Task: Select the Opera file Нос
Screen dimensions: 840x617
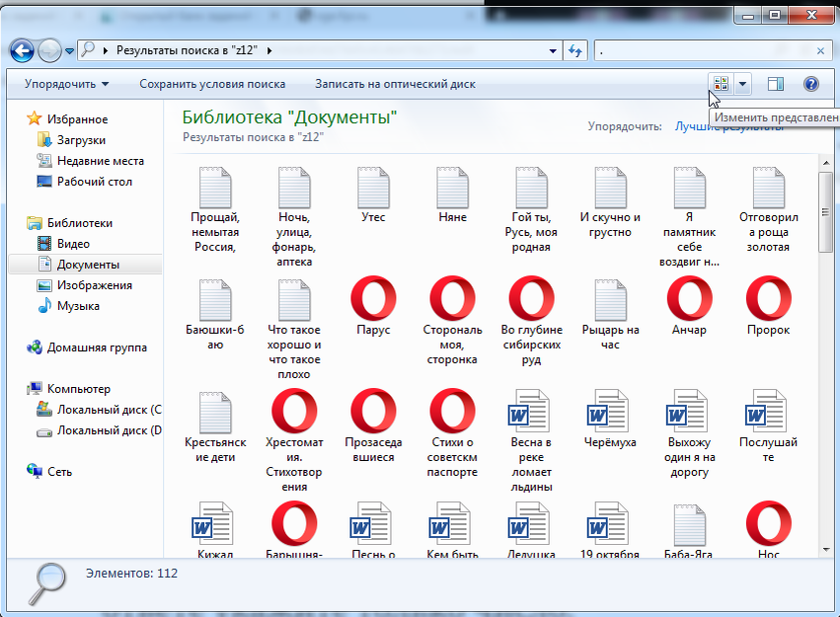Action: pyautogui.click(x=769, y=530)
